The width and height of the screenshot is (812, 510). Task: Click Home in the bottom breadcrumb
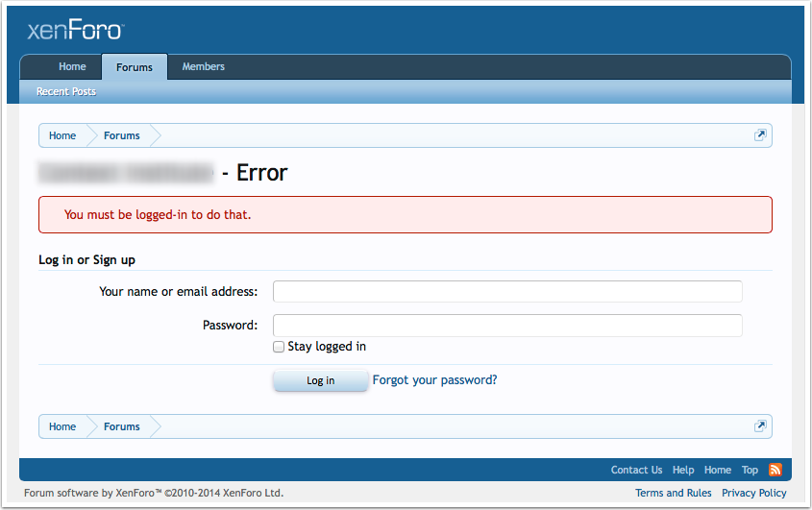[62, 426]
